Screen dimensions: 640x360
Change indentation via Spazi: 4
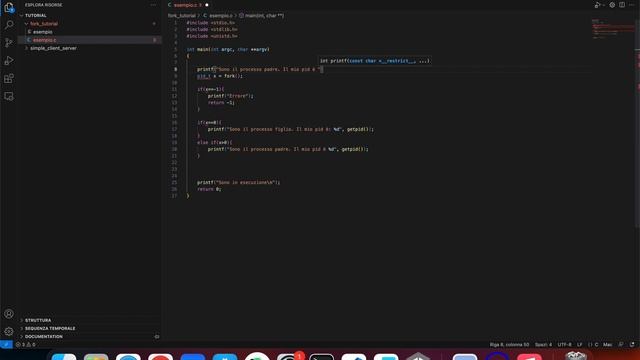(x=543, y=344)
